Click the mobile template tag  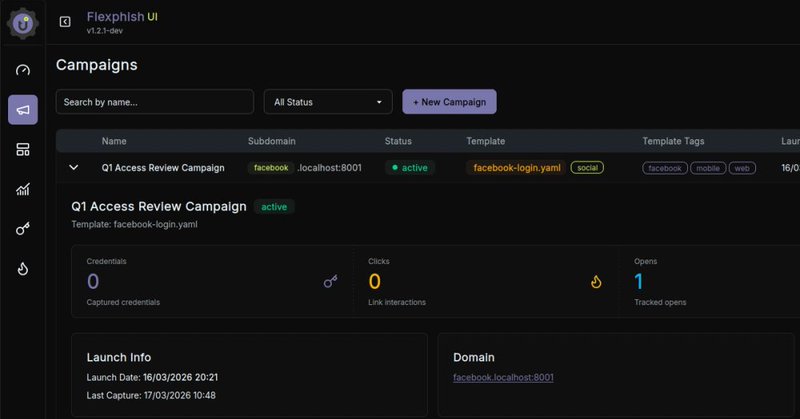(707, 168)
